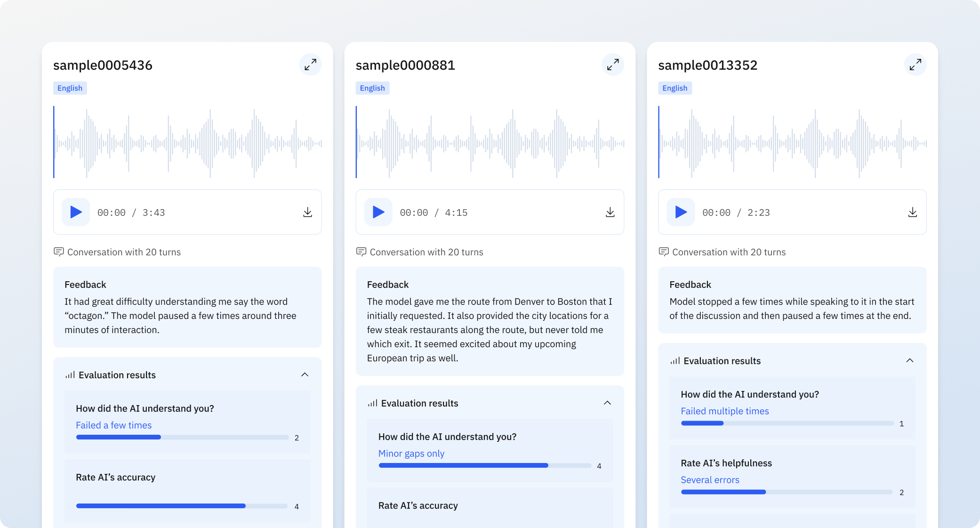
Task: Click the 'Minor gaps only' rating bar
Action: [x=485, y=466]
